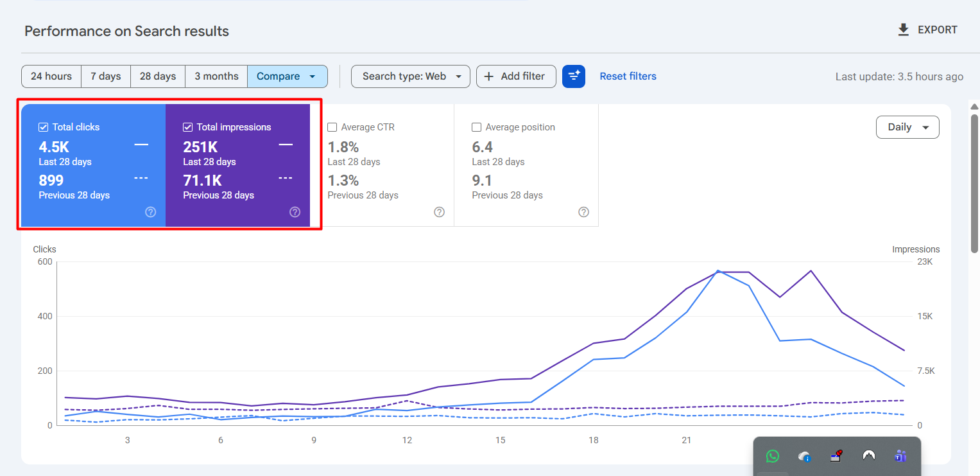Click the 71.1K previous impressions value
The width and height of the screenshot is (980, 476).
click(x=203, y=181)
